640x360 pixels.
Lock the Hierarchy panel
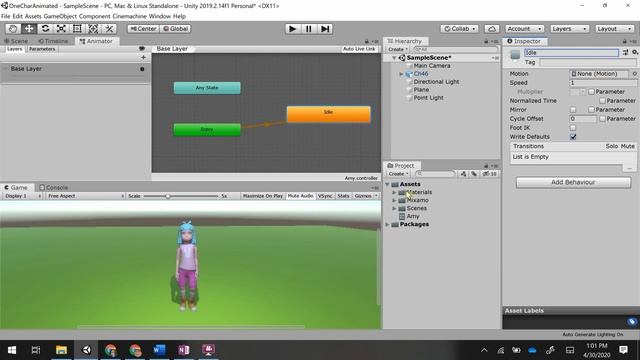point(486,41)
